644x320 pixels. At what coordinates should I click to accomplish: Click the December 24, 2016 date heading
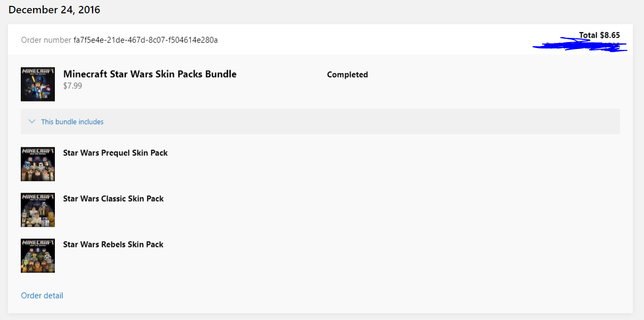click(x=54, y=10)
